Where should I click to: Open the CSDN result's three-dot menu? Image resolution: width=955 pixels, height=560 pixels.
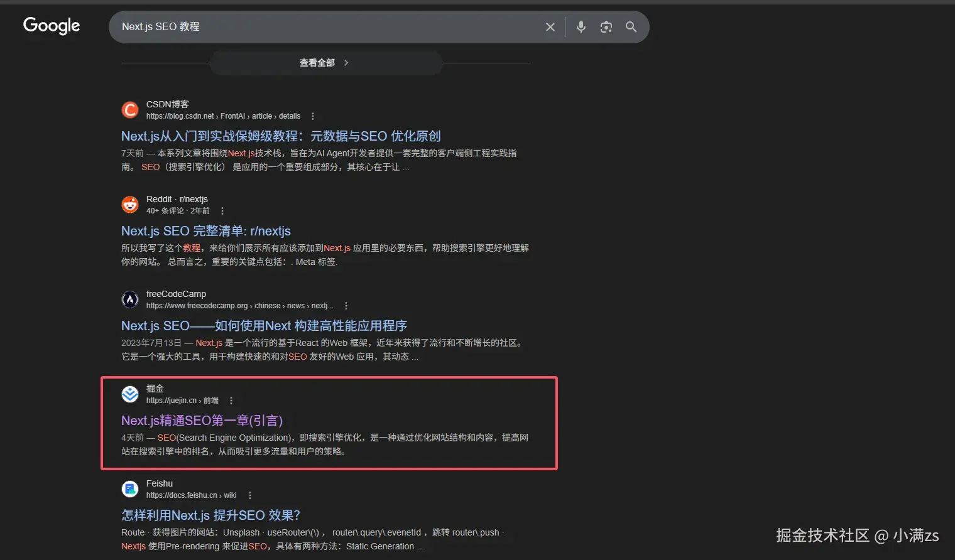[313, 116]
